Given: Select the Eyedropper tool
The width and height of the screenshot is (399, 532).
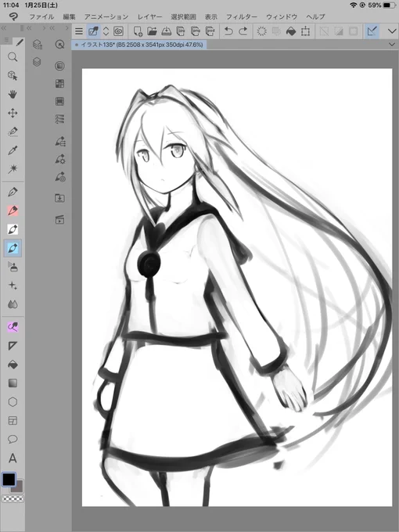Looking at the screenshot, I should 13,150.
